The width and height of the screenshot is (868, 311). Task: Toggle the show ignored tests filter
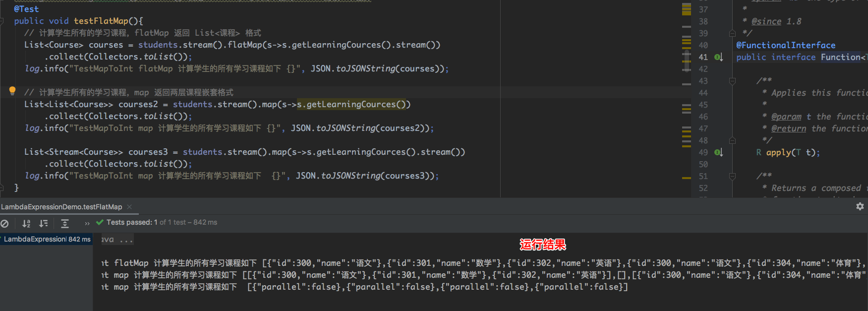[x=4, y=224]
